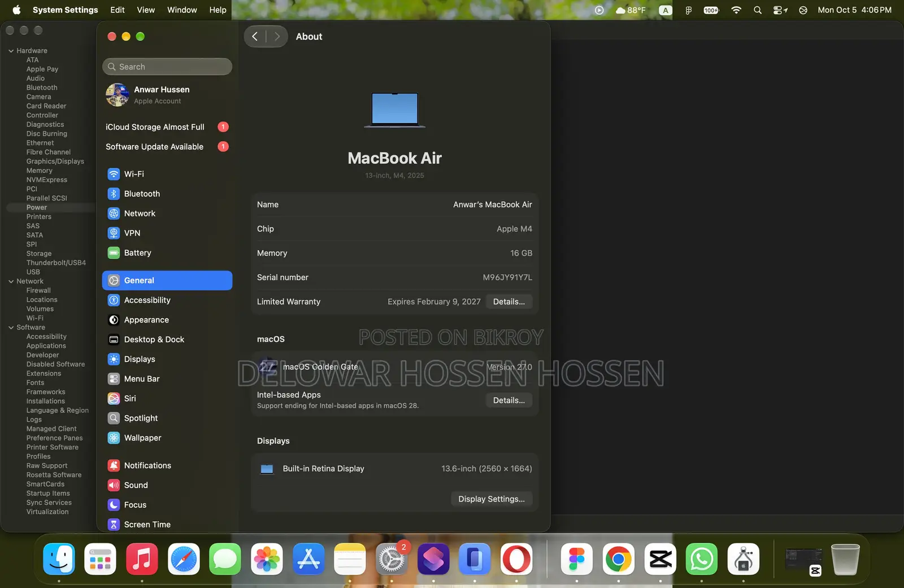Open Wi-Fi settings in sidebar
904x588 pixels.
(x=167, y=174)
